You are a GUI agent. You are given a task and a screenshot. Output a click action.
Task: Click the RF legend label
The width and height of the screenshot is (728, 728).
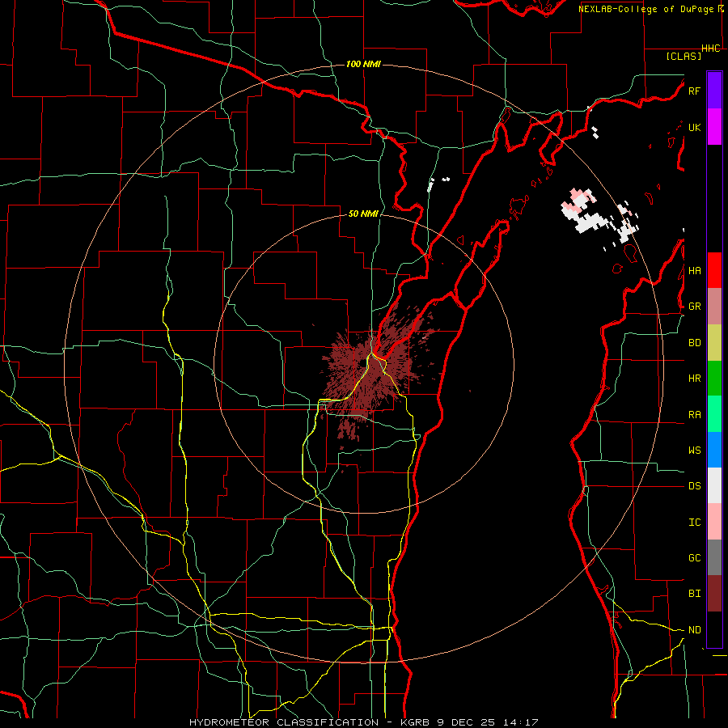point(694,91)
